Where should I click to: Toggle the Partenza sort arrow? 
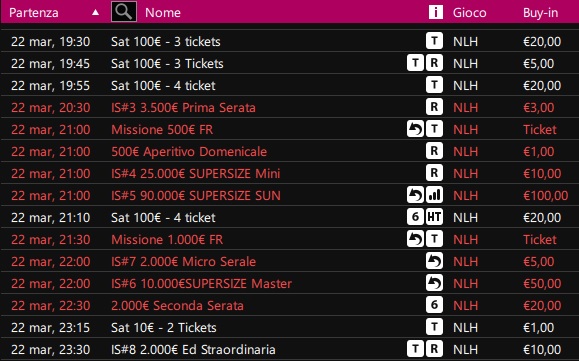(x=95, y=12)
